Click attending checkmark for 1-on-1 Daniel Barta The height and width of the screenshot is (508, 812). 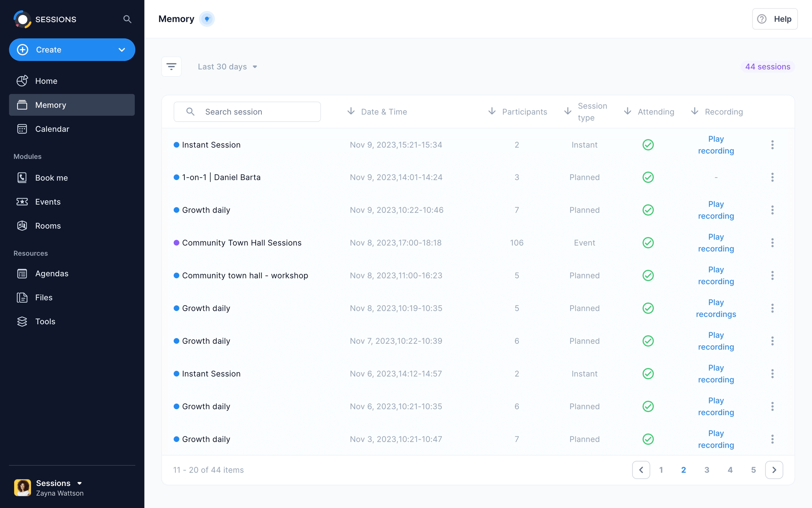pyautogui.click(x=648, y=177)
